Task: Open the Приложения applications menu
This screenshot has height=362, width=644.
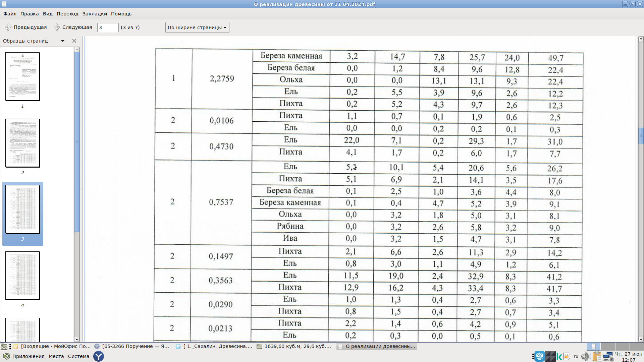Action: 24,356
